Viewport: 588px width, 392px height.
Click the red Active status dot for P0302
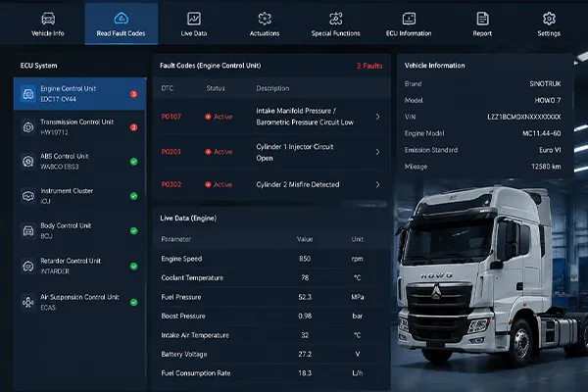coord(208,184)
